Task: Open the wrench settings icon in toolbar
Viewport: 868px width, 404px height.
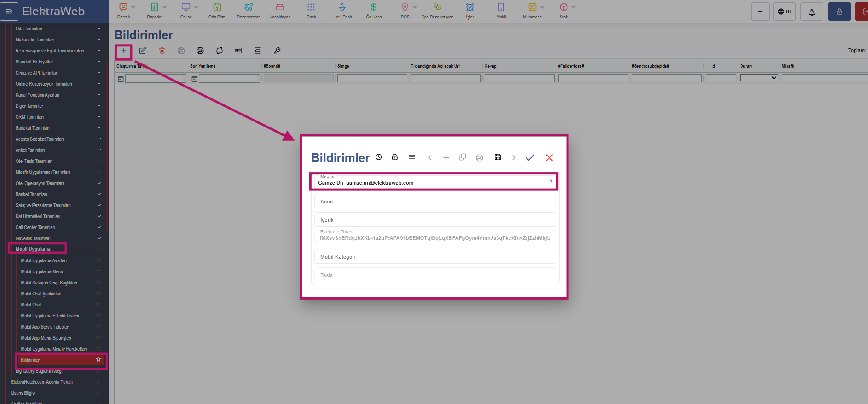Action: click(x=277, y=51)
